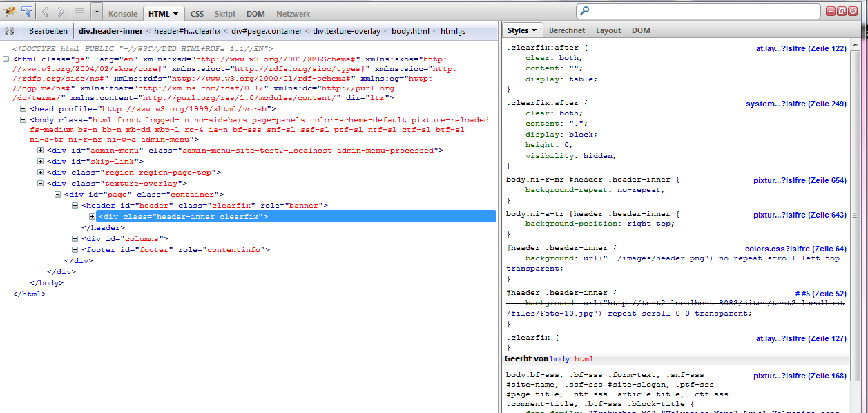This screenshot has width=868, height=413.
Task: Click the Bearbeiten button
Action: (x=48, y=31)
